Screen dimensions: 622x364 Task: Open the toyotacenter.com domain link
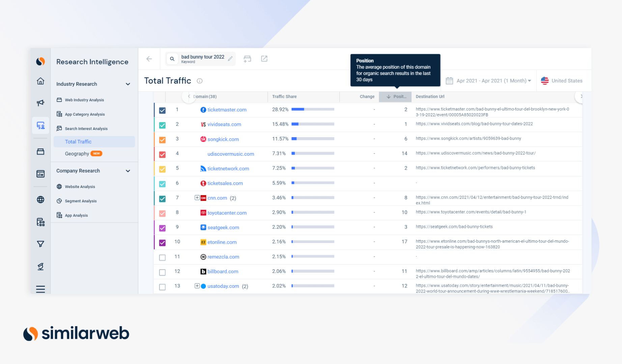pyautogui.click(x=227, y=213)
